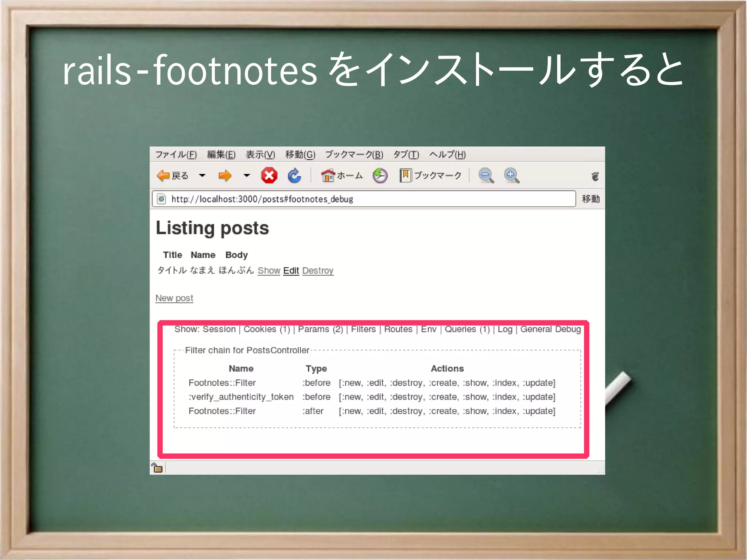Screen dimensions: 747x560
Task: Open the History clock icon
Action: click(380, 175)
